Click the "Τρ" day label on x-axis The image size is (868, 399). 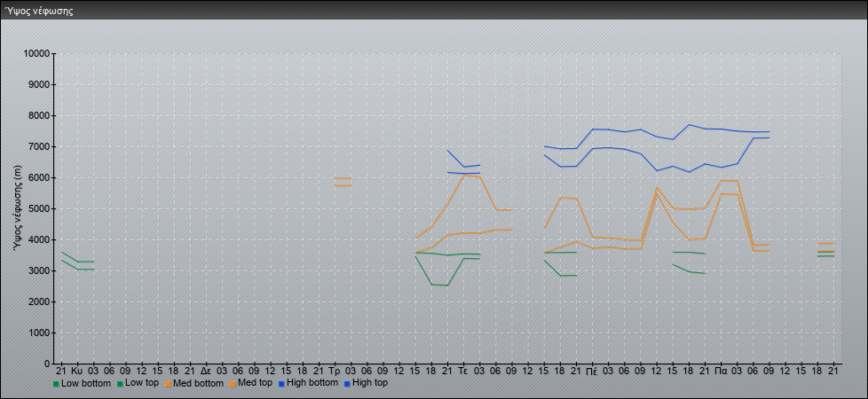point(334,371)
